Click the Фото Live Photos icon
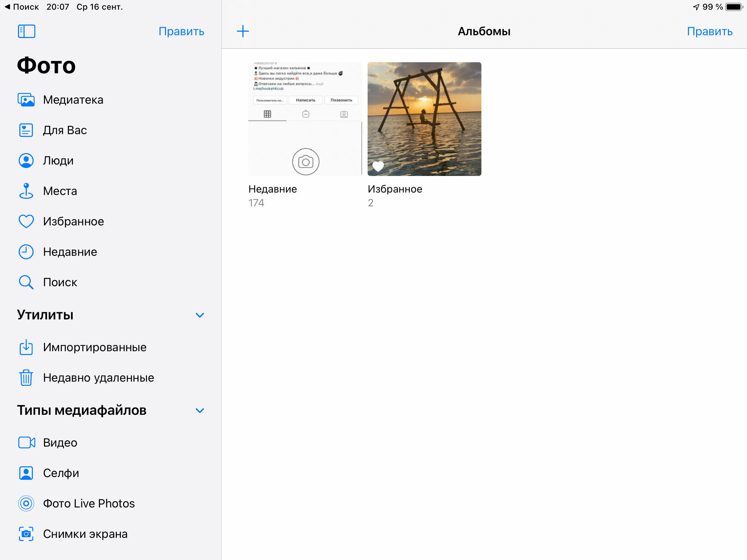Screen dimensions: 747x560 pos(26,504)
